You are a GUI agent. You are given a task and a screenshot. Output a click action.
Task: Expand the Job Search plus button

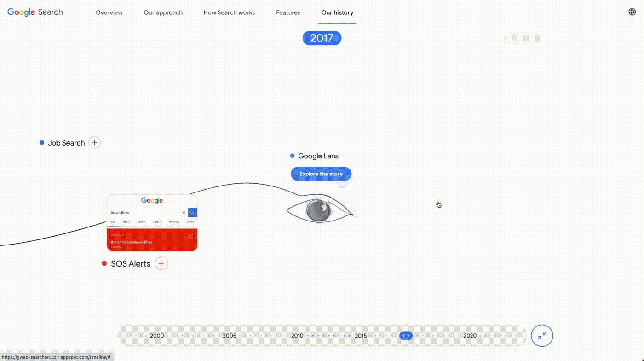(94, 143)
